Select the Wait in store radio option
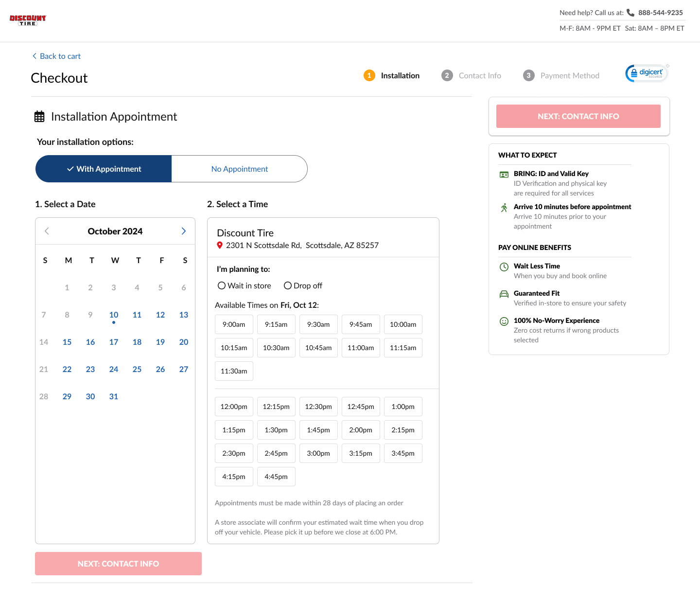 pyautogui.click(x=222, y=286)
